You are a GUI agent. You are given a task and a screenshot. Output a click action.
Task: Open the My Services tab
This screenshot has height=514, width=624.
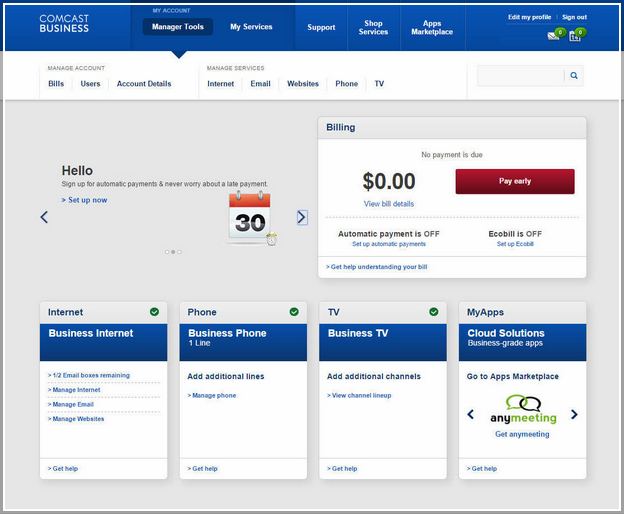coord(251,27)
